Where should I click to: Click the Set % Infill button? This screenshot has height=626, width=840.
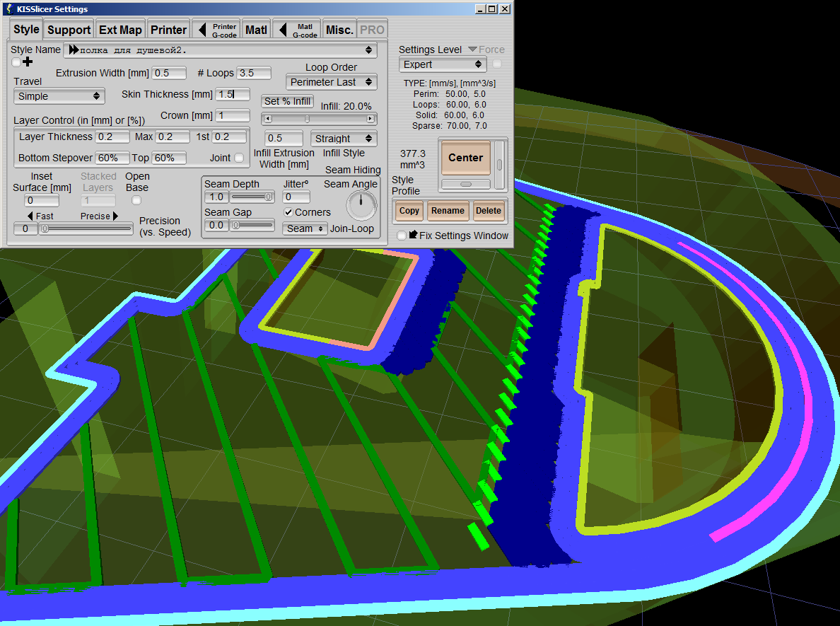pyautogui.click(x=287, y=101)
